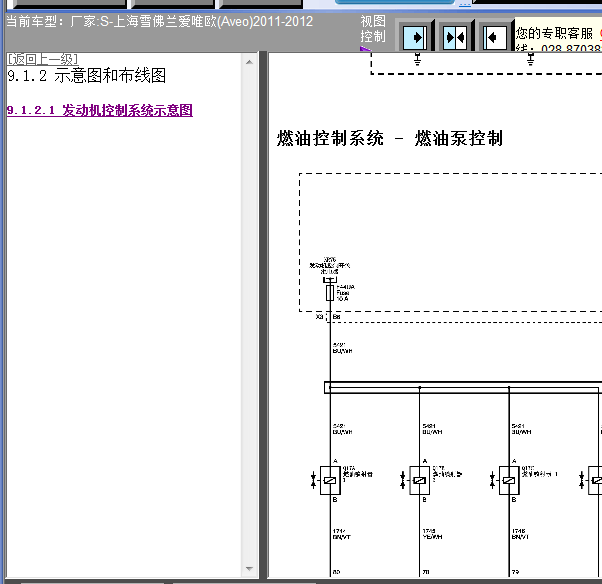Screen dimensions: 602x584
Task: Click the left panel scrollbar up arrow
Action: (249, 62)
